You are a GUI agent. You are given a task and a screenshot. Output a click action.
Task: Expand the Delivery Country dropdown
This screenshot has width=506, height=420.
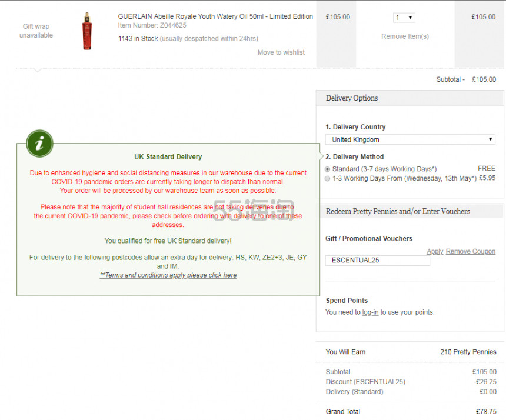(x=410, y=139)
